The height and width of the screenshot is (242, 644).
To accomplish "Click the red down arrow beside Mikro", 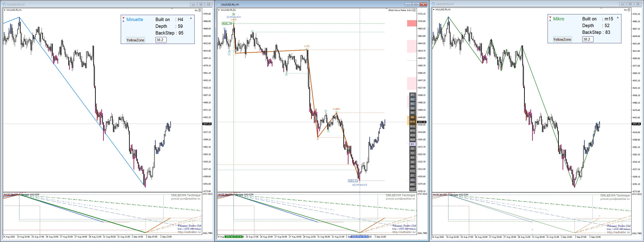I will click(550, 17).
